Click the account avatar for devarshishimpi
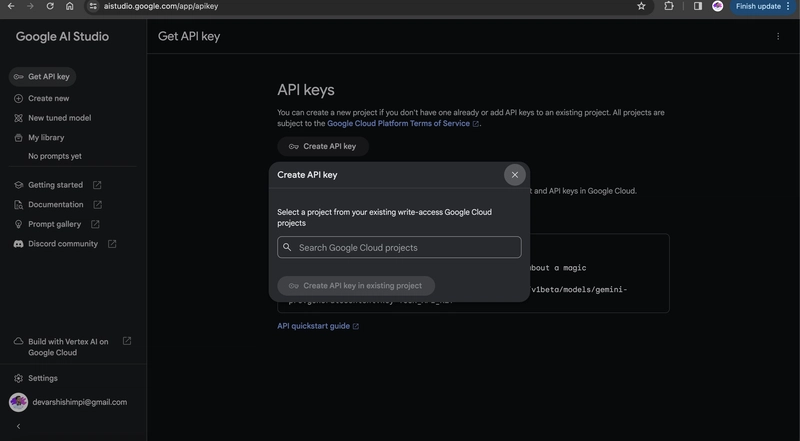Image resolution: width=800 pixels, height=441 pixels. pyautogui.click(x=18, y=402)
